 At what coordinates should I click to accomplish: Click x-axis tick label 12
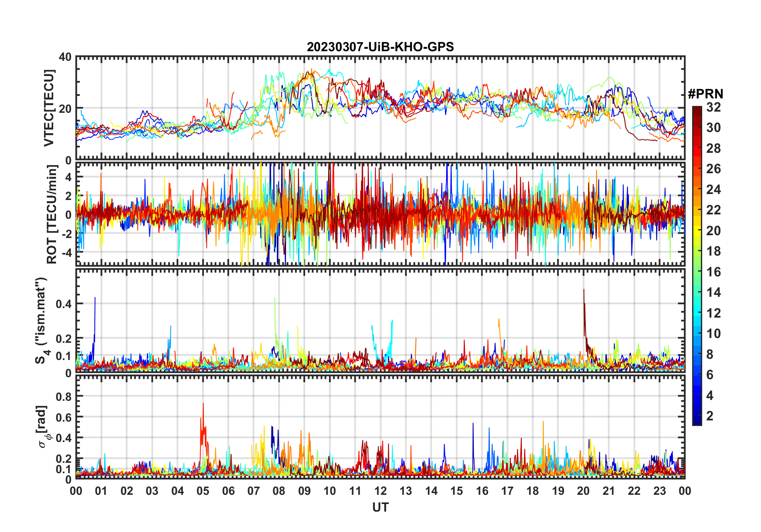(x=380, y=491)
